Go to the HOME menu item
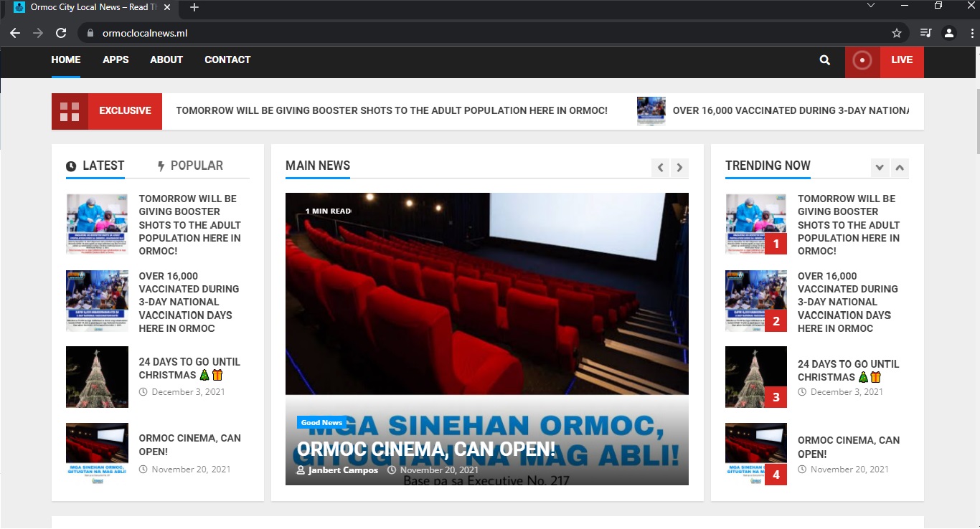980x529 pixels. (66, 60)
